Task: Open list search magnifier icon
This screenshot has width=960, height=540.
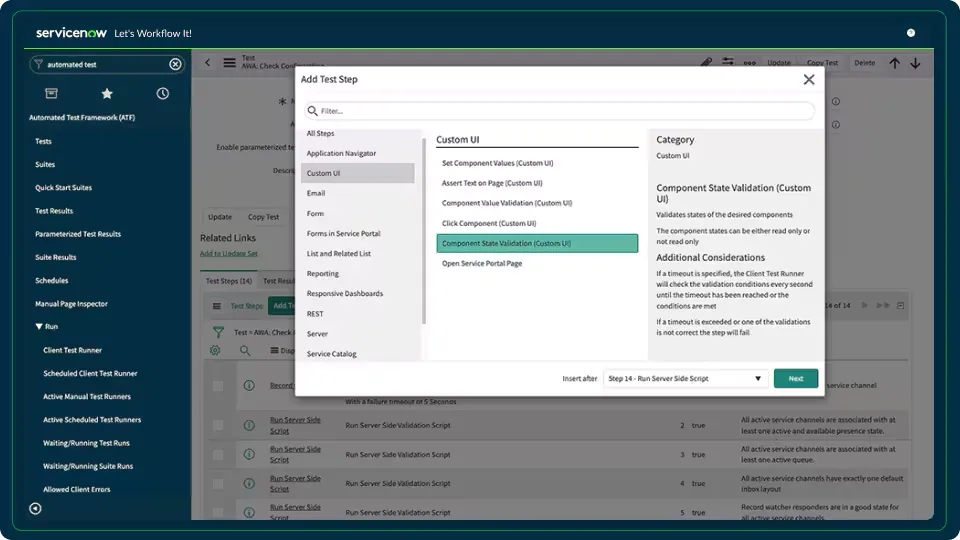Action: pos(245,350)
